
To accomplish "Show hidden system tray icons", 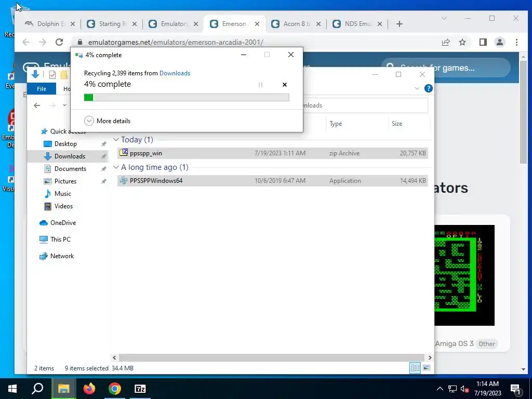I will [x=440, y=389].
